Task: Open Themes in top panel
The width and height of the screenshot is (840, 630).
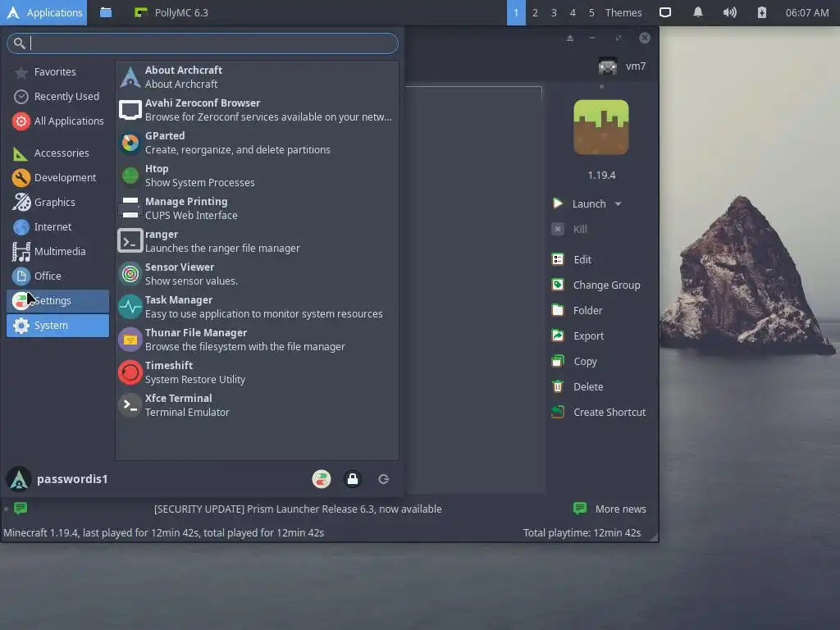Action: 623,12
